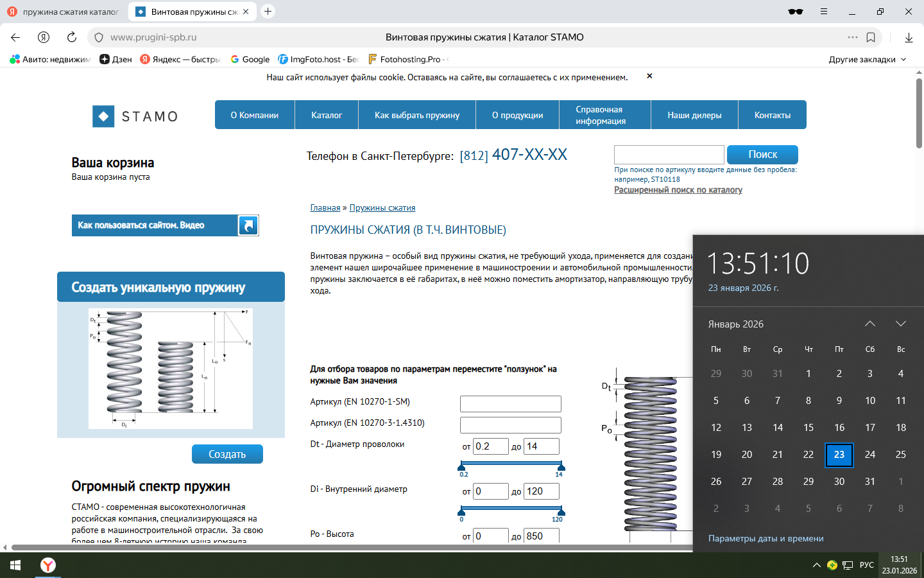Dismiss the cookie notice

tap(649, 76)
